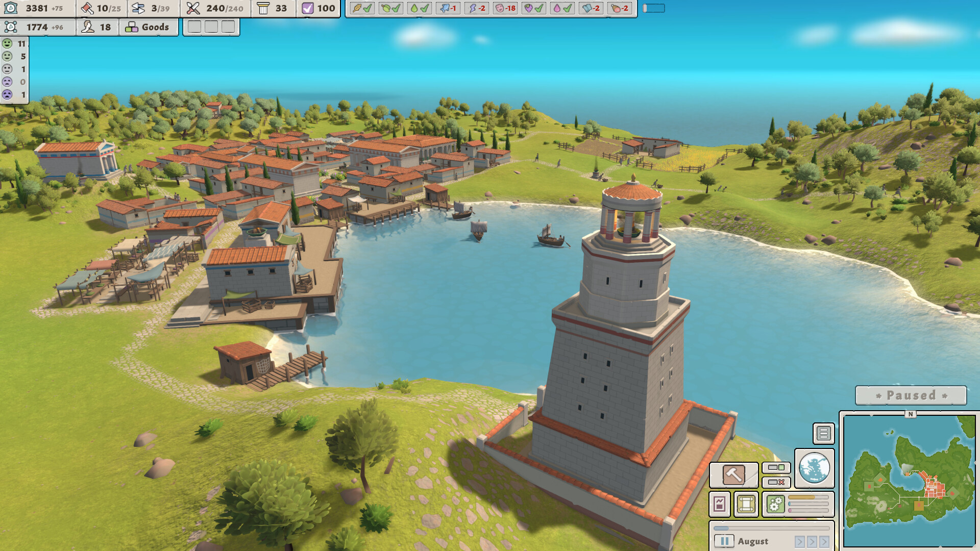This screenshot has width=980, height=551.
Task: Advance speed with the triple arrow button
Action: [824, 540]
